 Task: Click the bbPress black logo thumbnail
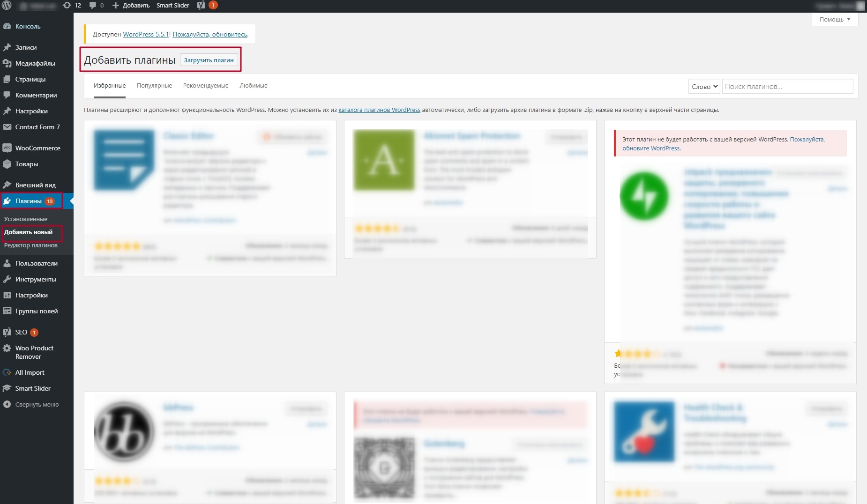pos(124,432)
